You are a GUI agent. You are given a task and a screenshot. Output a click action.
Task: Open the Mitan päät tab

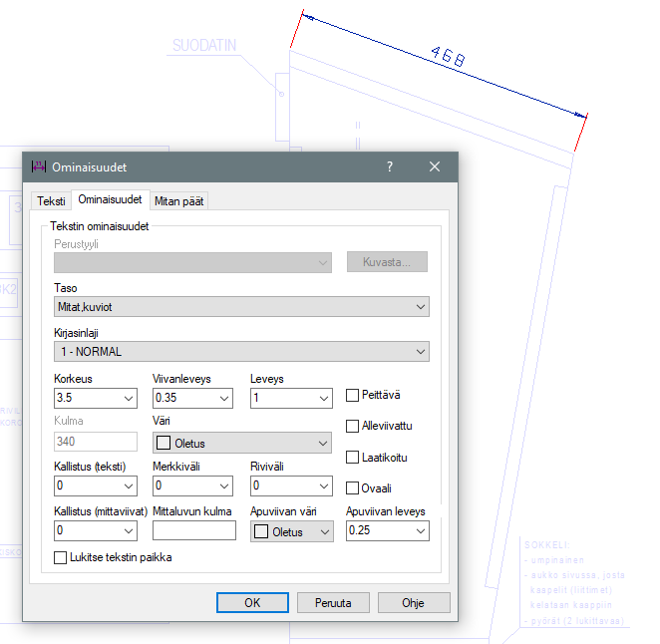179,201
